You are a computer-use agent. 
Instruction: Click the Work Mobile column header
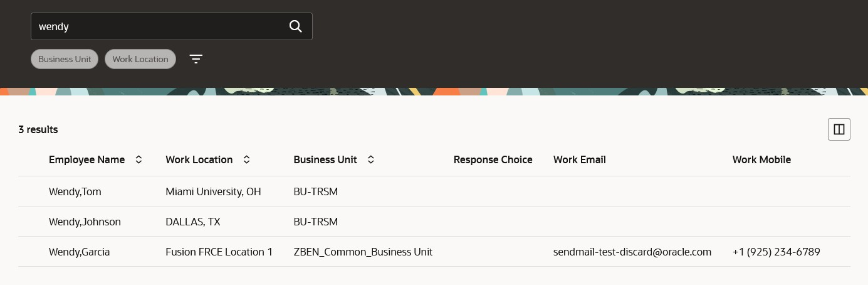click(761, 159)
